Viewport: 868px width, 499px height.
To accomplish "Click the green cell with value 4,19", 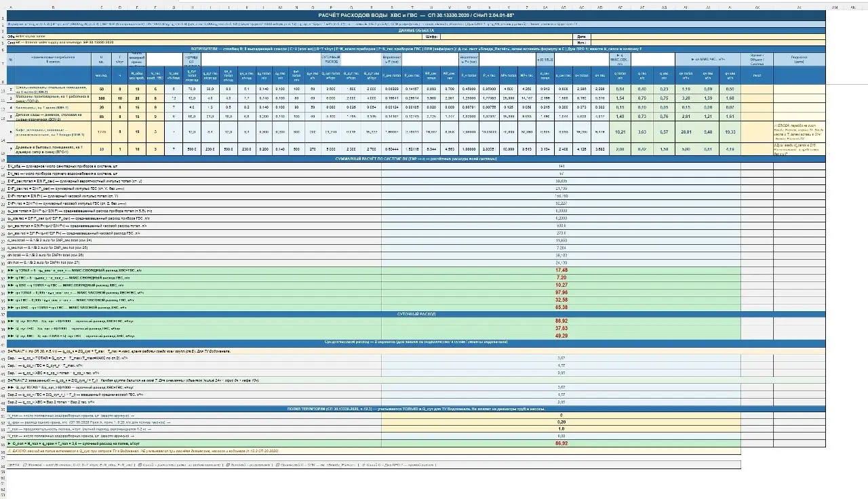I will [x=730, y=149].
